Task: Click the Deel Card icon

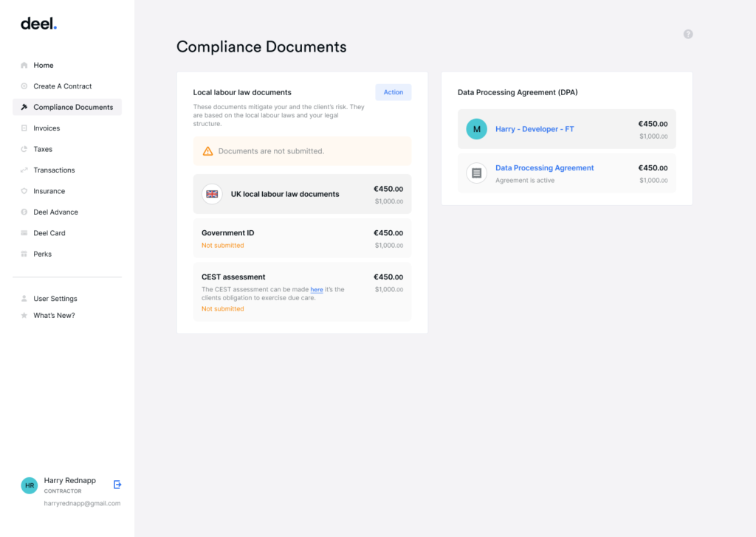Action: [x=24, y=233]
